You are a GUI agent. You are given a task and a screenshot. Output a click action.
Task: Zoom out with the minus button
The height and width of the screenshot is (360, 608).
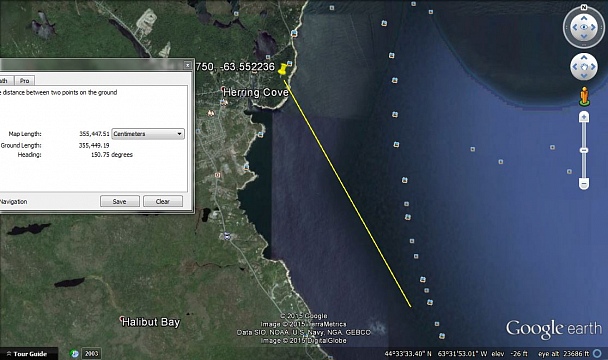[584, 183]
